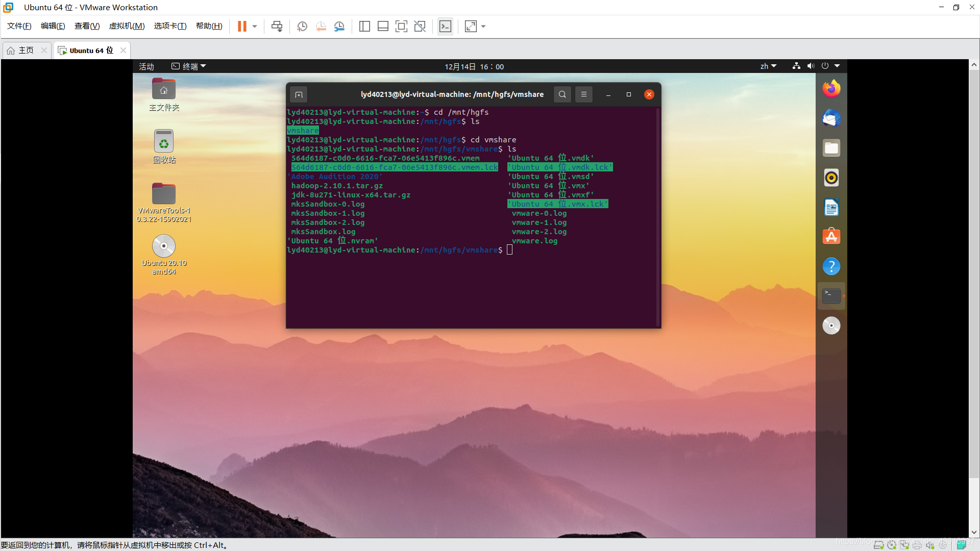Close the 主页 tab
Viewport: 980px width, 551px height.
[44, 50]
